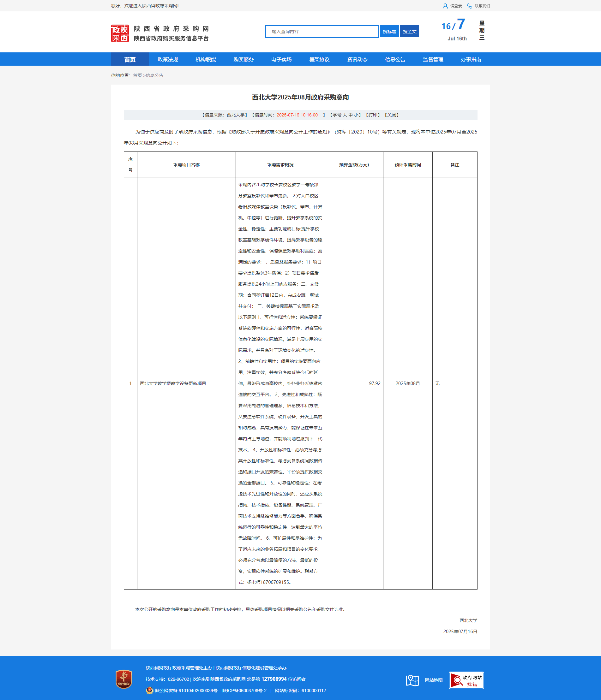Click 首页 breadcrumb link
The image size is (601, 700).
pyautogui.click(x=137, y=75)
